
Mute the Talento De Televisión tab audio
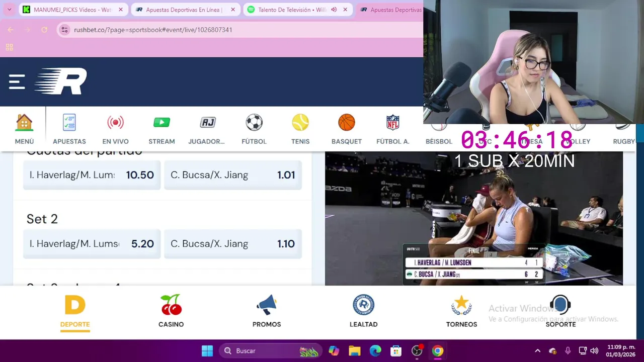point(334,10)
